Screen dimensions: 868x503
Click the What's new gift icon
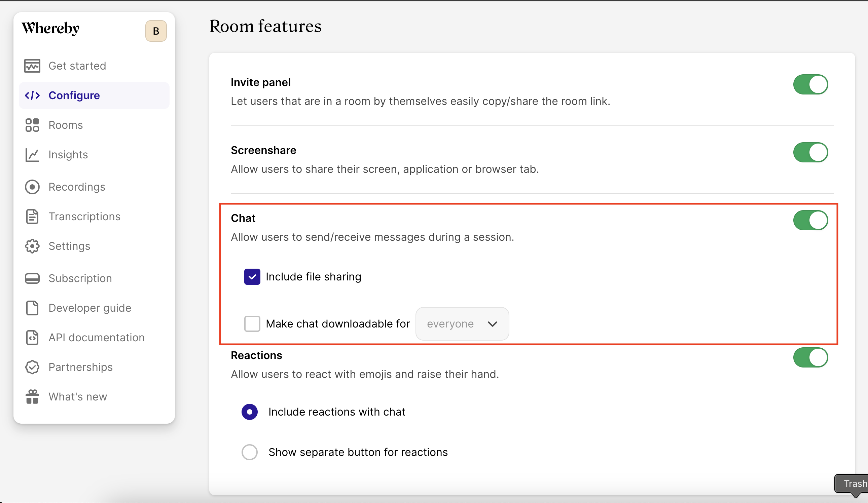click(x=32, y=397)
